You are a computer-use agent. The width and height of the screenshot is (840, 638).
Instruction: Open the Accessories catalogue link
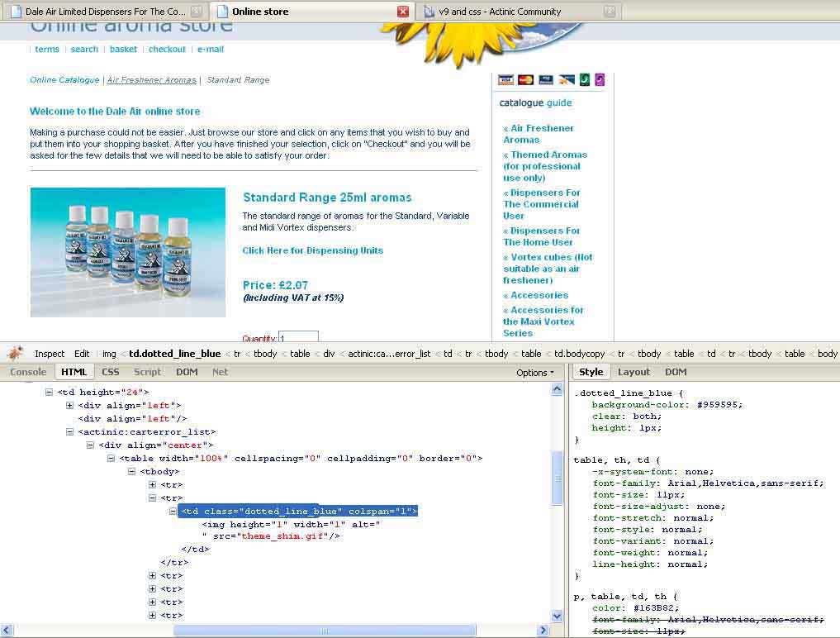click(x=539, y=295)
